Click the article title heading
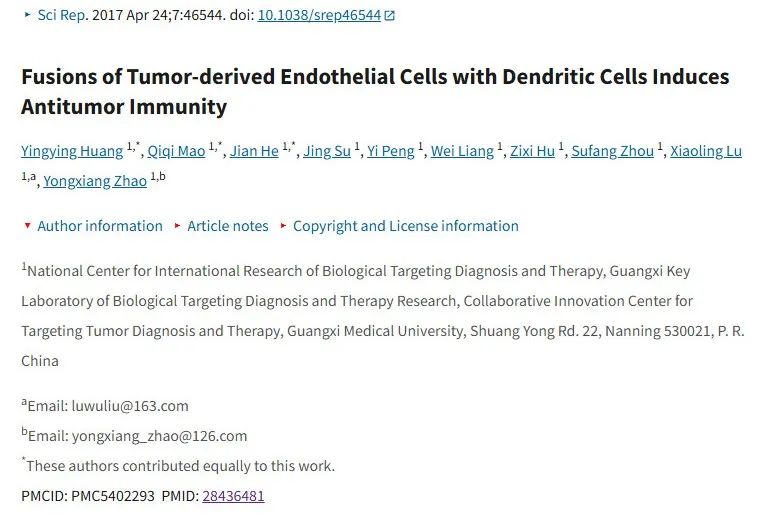The image size is (772, 518). point(375,92)
